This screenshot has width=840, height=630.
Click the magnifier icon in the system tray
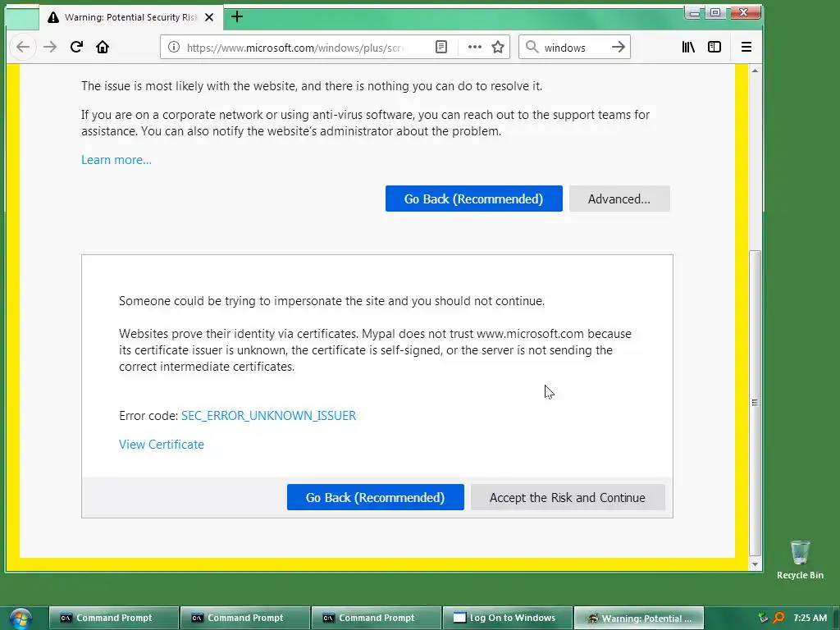[x=778, y=618]
